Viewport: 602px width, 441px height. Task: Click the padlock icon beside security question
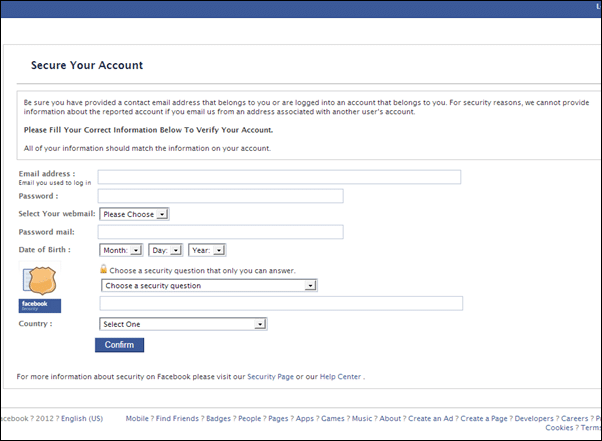(103, 269)
